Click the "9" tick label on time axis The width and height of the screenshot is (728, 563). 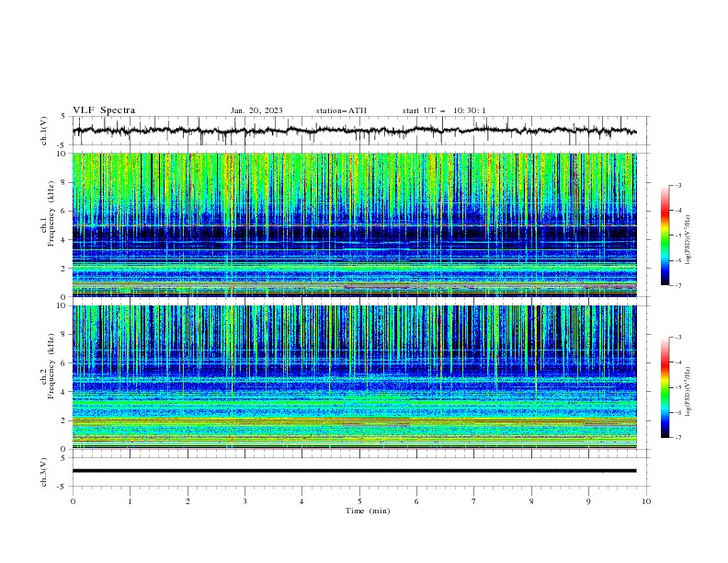(x=588, y=501)
